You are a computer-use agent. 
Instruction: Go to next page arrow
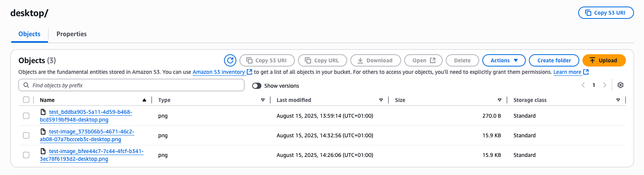pyautogui.click(x=605, y=85)
